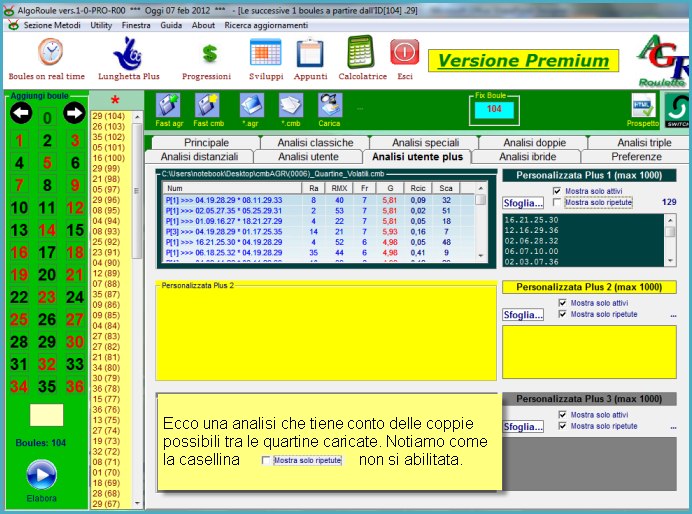Click the Versione Premium banner

[x=523, y=61]
